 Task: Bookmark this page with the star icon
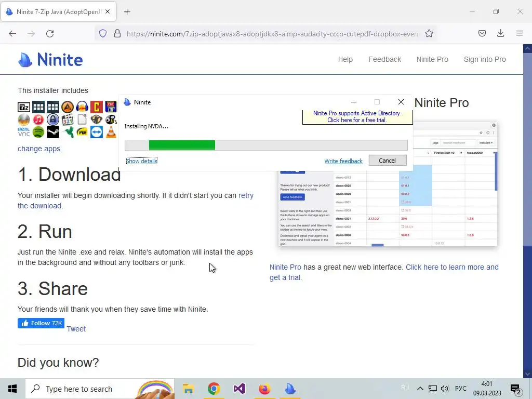pos(429,33)
